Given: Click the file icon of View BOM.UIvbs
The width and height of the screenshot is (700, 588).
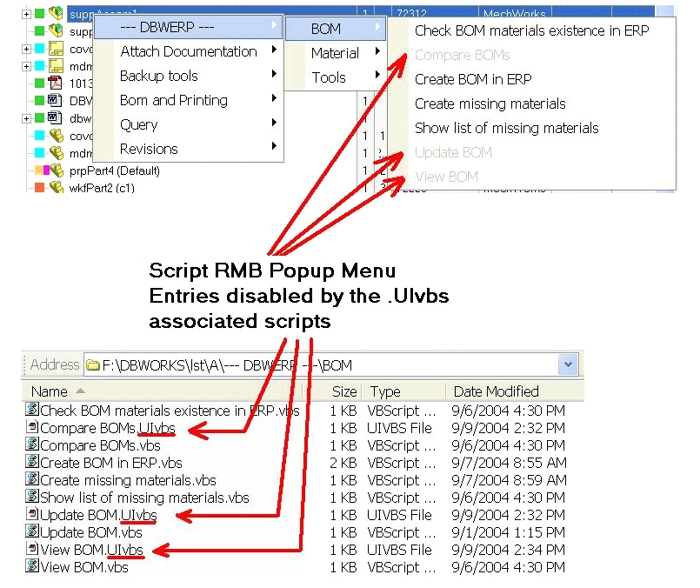Looking at the screenshot, I should click(x=32, y=548).
